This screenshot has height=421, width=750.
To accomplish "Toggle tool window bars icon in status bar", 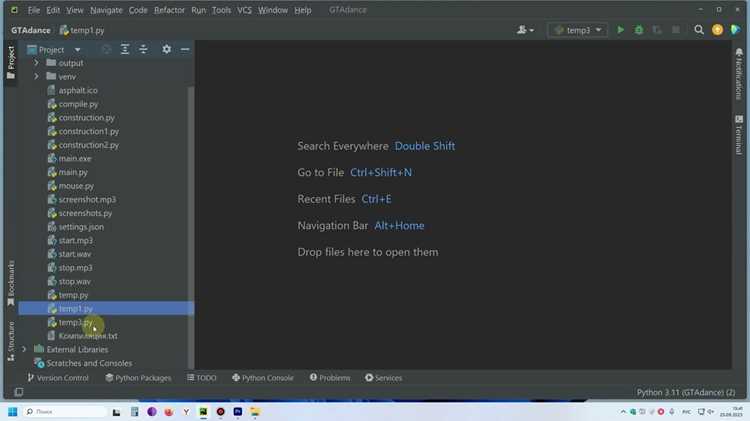I will pyautogui.click(x=19, y=392).
